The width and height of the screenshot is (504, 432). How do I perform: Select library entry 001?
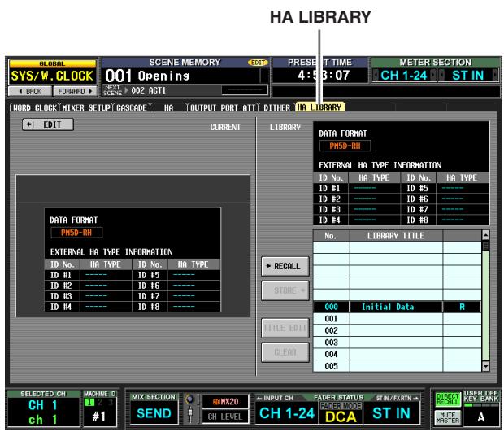pos(397,319)
